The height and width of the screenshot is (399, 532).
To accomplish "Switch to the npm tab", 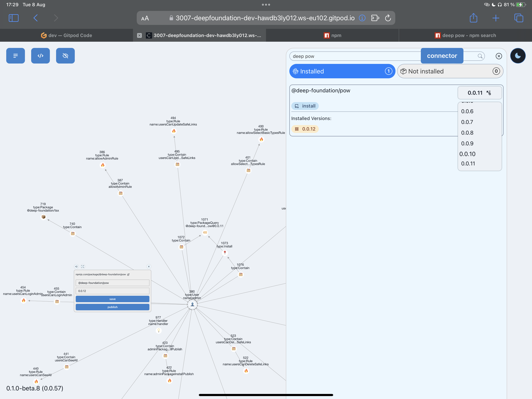I will [x=332, y=35].
